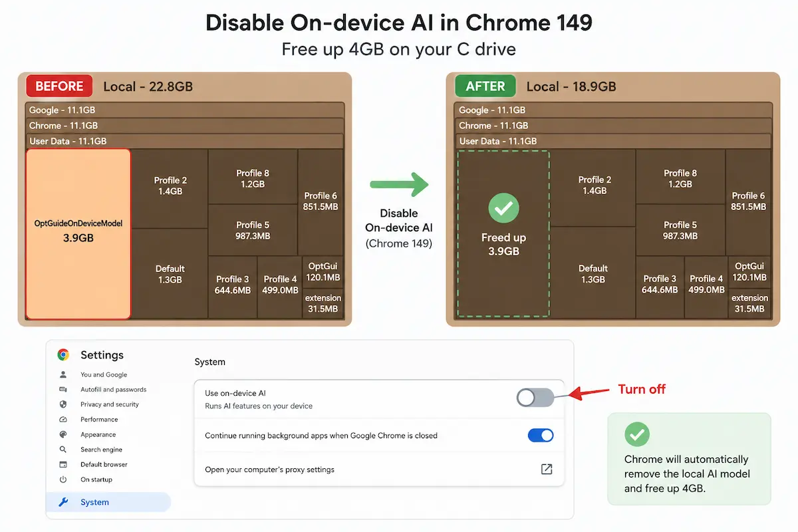
Task: Select Profile 6 851.5MB block in Before treemap
Action: [321, 202]
